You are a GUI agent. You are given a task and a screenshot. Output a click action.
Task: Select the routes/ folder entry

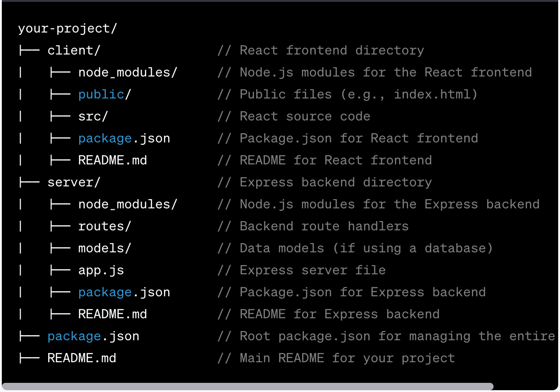pos(105,226)
